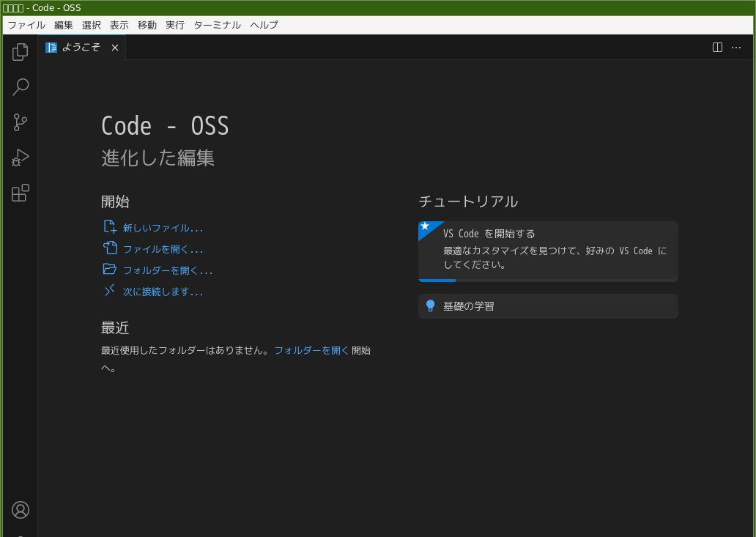Click フォルダーを開く link in 最近 section
Viewport: 756px width, 537px height.
[311, 350]
